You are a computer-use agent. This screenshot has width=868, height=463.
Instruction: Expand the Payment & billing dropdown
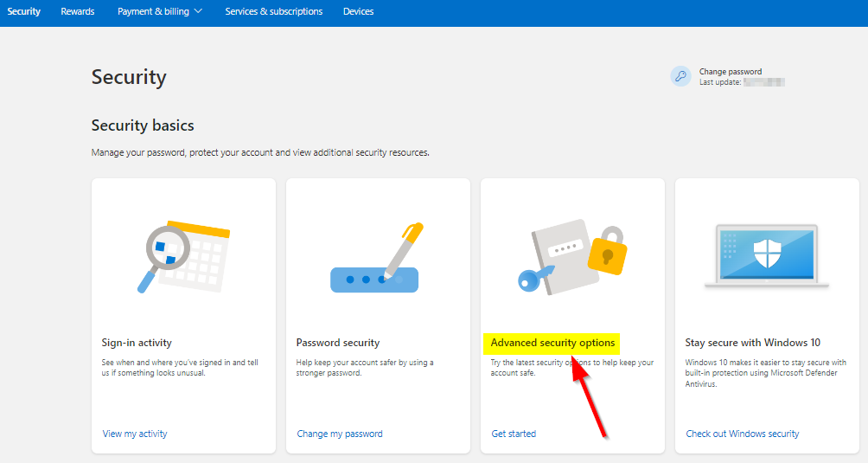160,11
